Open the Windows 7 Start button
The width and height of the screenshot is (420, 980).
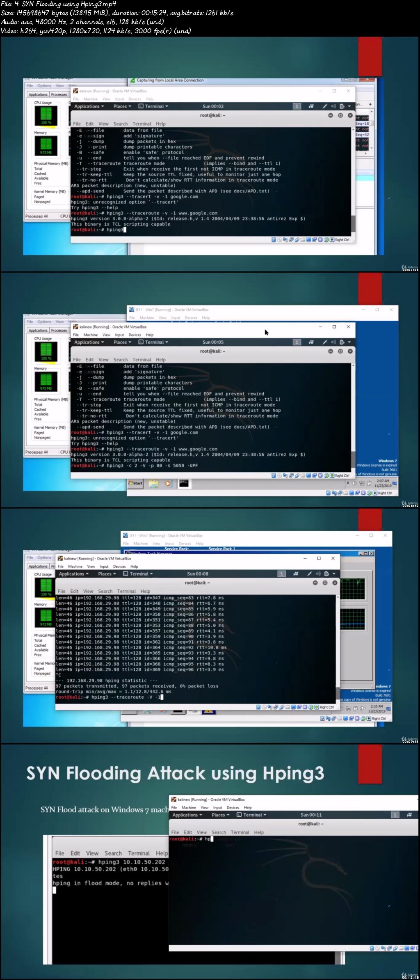(x=135, y=483)
